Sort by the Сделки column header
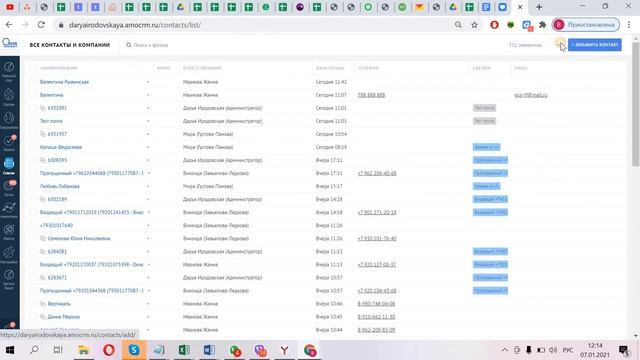 [x=482, y=68]
